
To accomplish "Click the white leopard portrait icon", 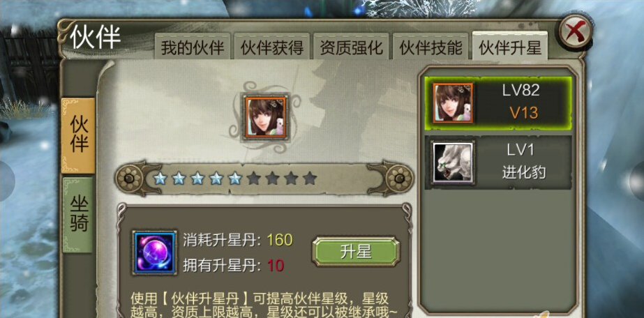I will coord(454,162).
